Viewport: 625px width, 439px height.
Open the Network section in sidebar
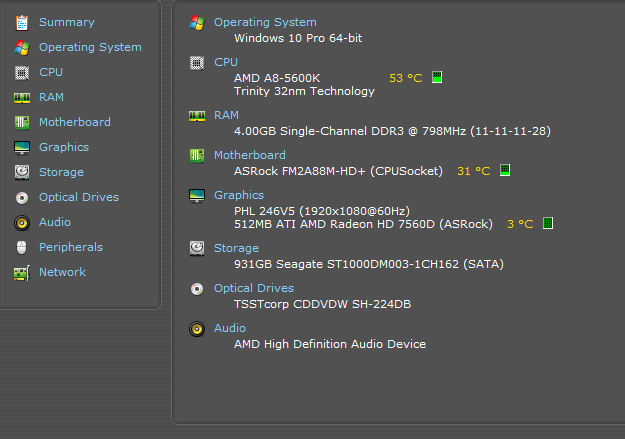62,272
